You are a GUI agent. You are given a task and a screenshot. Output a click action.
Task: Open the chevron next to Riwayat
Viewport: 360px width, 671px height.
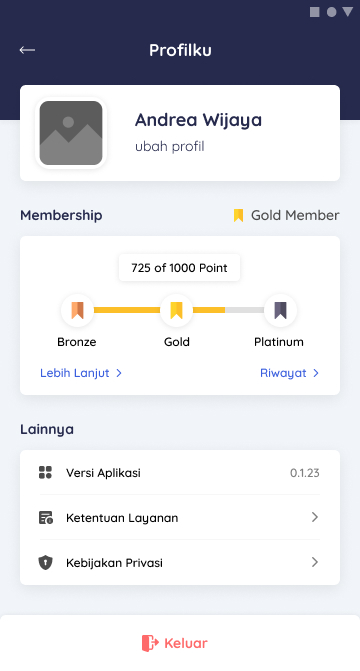point(315,373)
